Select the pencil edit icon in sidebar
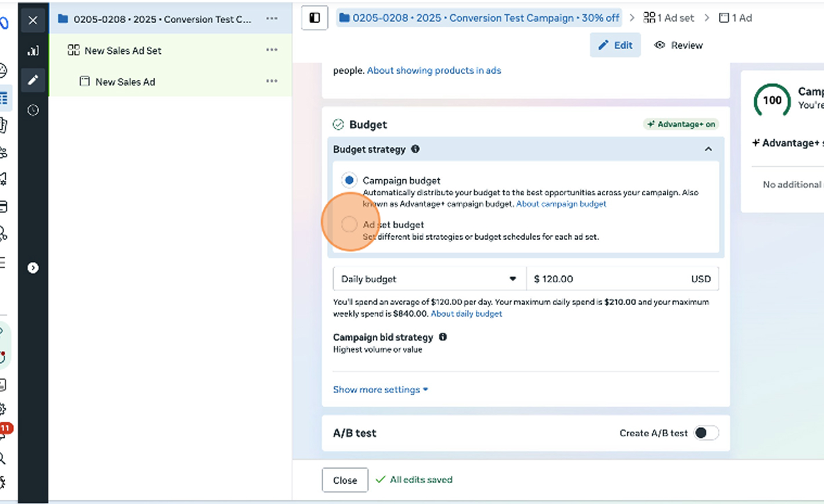The width and height of the screenshot is (824, 504). point(33,80)
